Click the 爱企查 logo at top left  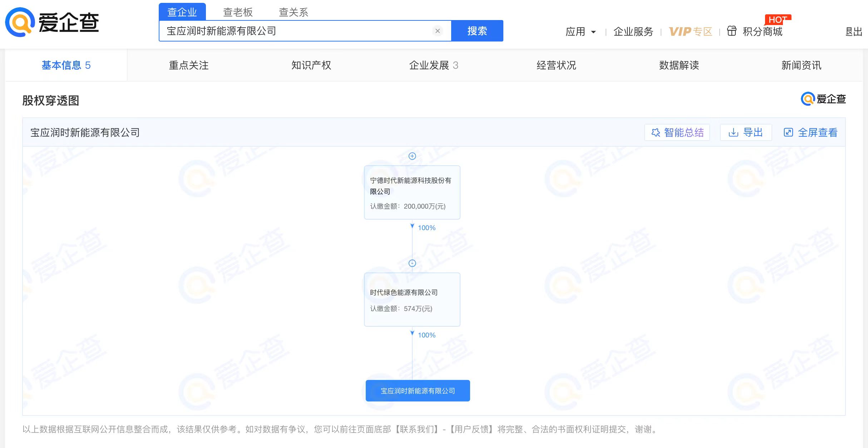(x=52, y=22)
